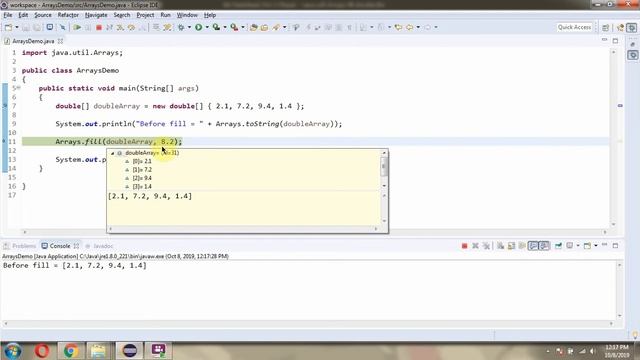This screenshot has width=640, height=360.
Task: Open the New wizard dropdown arrow
Action: pyautogui.click(x=17, y=27)
